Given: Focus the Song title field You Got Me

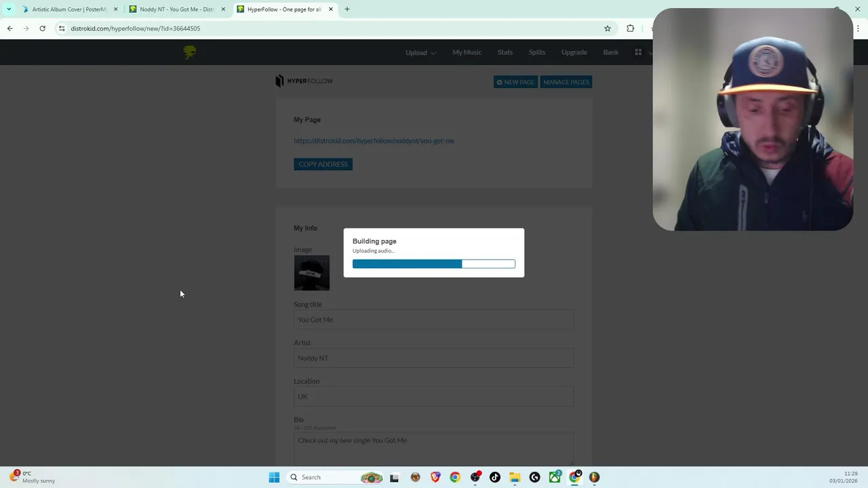Looking at the screenshot, I should [x=434, y=320].
